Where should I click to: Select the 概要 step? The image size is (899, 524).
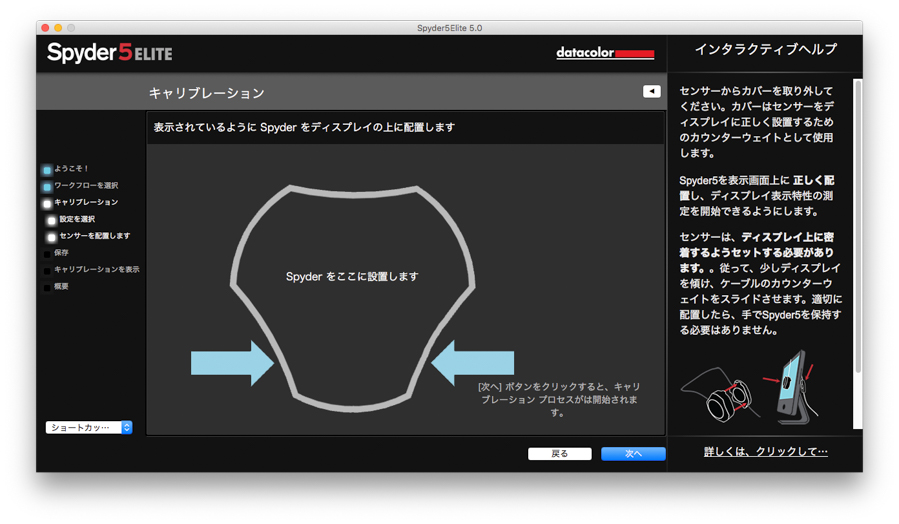pyautogui.click(x=56, y=287)
